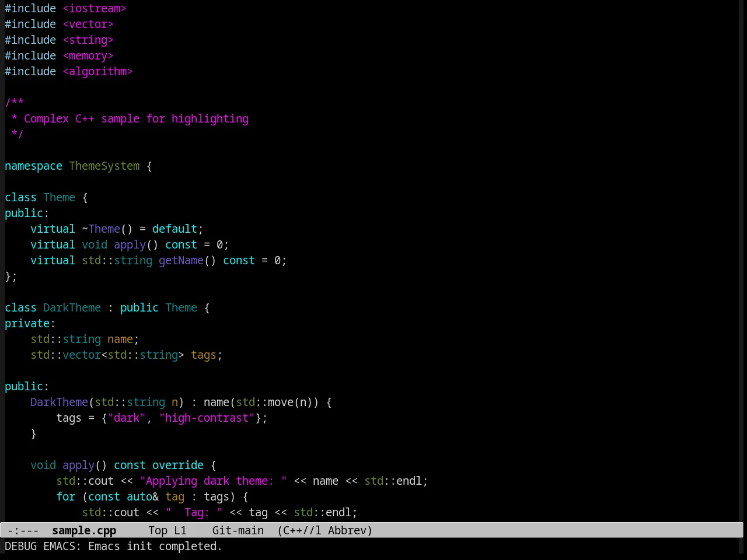
Task: Click the -:--- buffer status flags
Action: point(23,530)
